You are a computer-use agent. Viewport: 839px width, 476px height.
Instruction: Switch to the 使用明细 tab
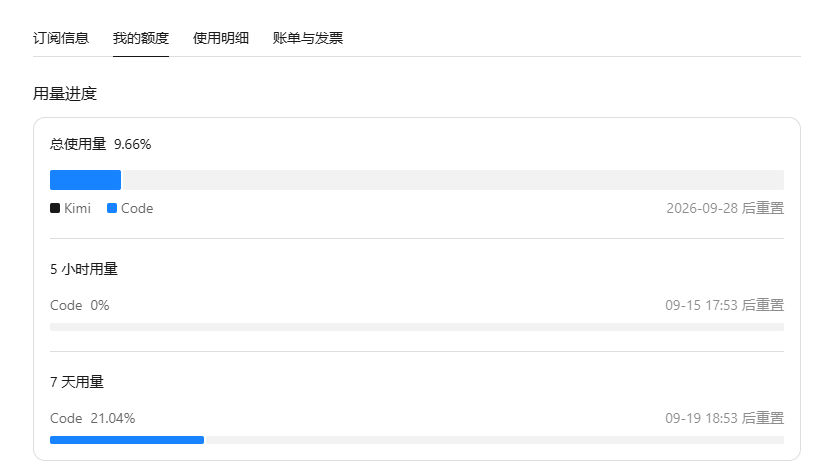coord(221,38)
